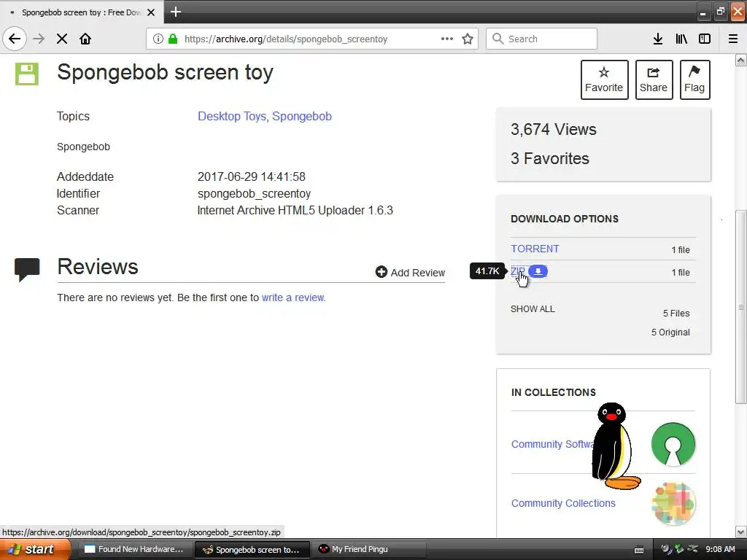Open the Windows start menu
Viewport: 747px width, 560px height.
point(35,549)
